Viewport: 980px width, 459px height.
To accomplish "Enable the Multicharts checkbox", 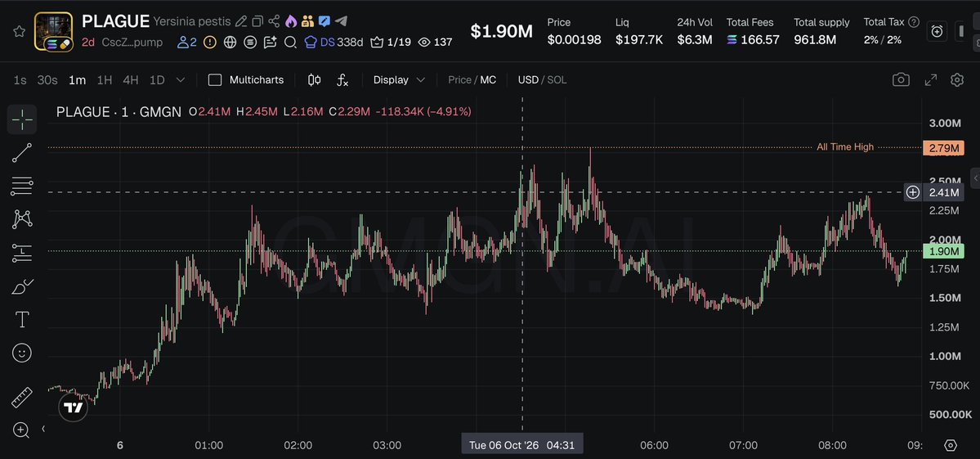I will (x=215, y=80).
